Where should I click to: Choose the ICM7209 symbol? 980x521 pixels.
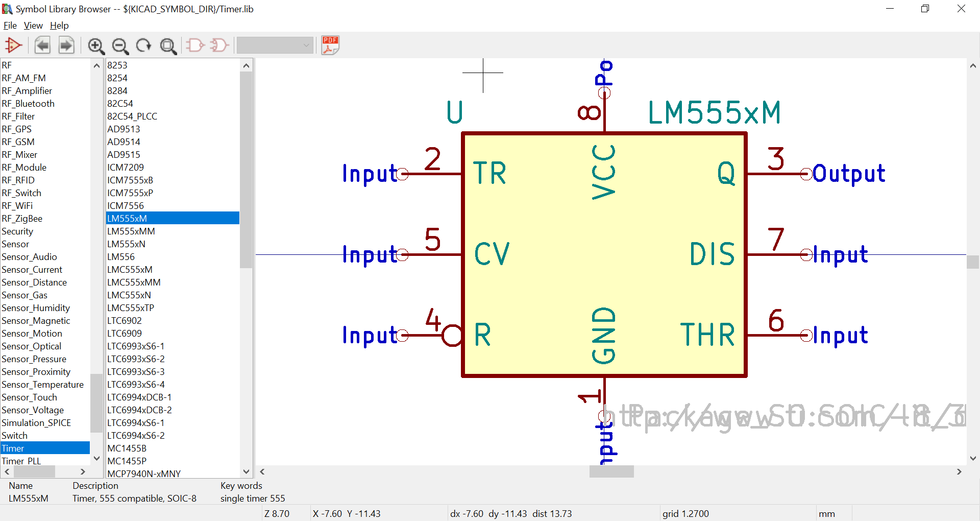tap(173, 168)
